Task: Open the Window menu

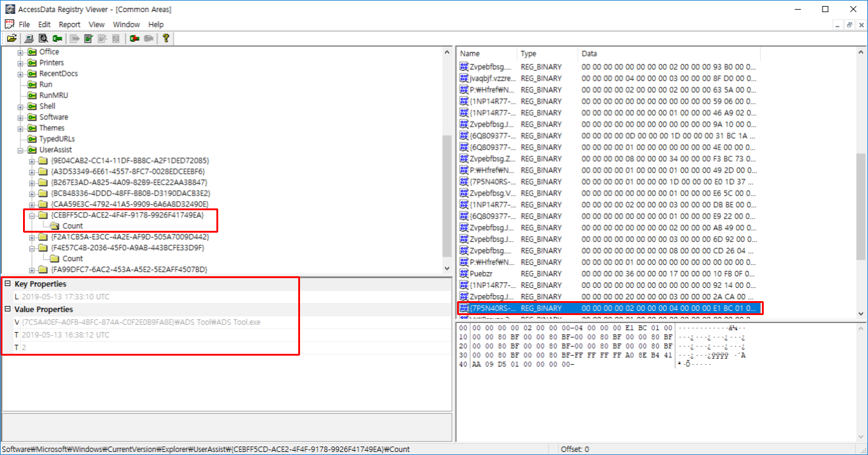Action: pyautogui.click(x=126, y=24)
